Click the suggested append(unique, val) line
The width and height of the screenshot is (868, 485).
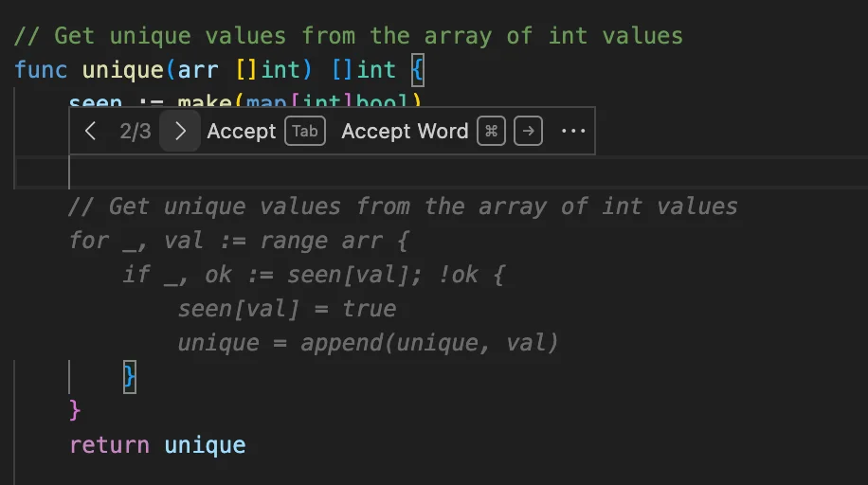click(368, 343)
